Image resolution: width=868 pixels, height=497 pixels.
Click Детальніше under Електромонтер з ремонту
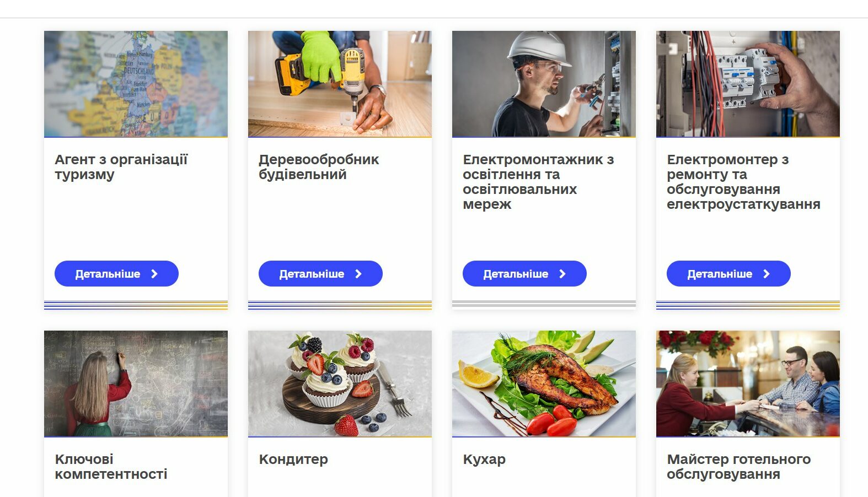[728, 274]
